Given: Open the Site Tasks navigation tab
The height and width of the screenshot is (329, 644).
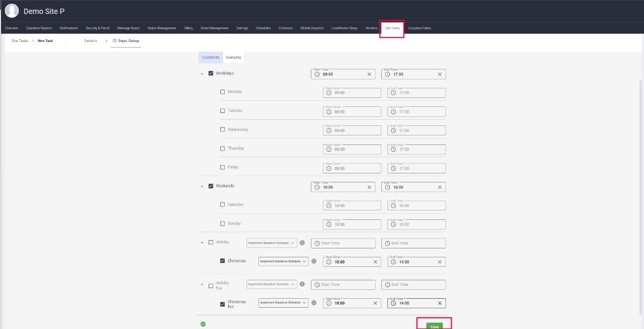Looking at the screenshot, I should tap(392, 29).
